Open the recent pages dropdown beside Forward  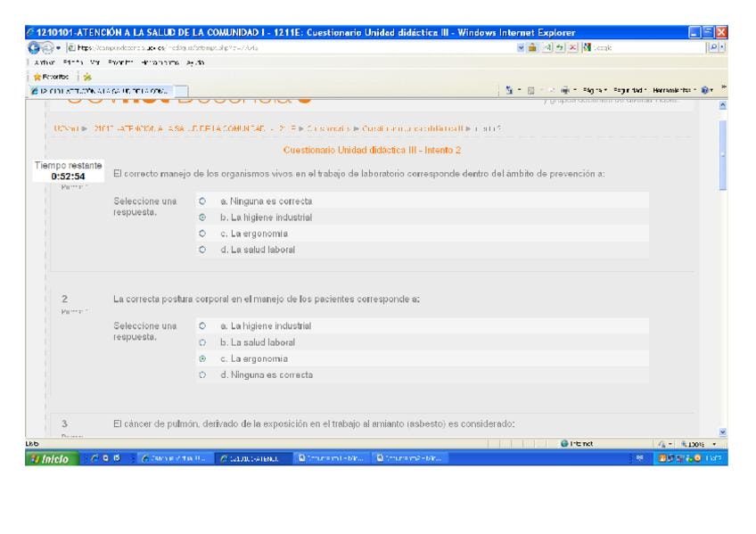(58, 48)
